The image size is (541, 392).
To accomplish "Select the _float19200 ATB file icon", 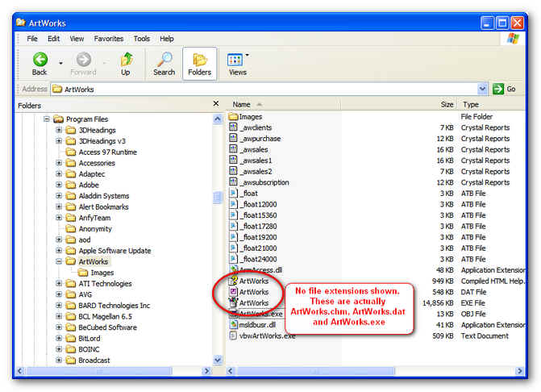I will (x=234, y=237).
